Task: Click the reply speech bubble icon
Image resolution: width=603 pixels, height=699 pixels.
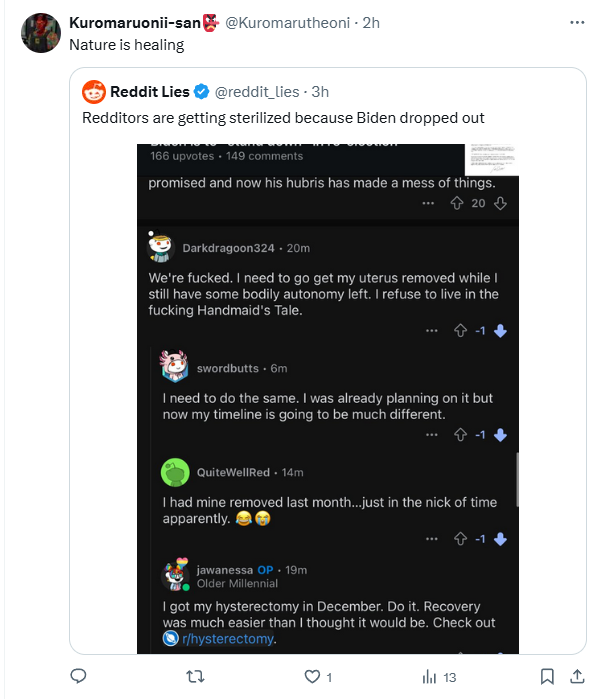Action: (79, 677)
